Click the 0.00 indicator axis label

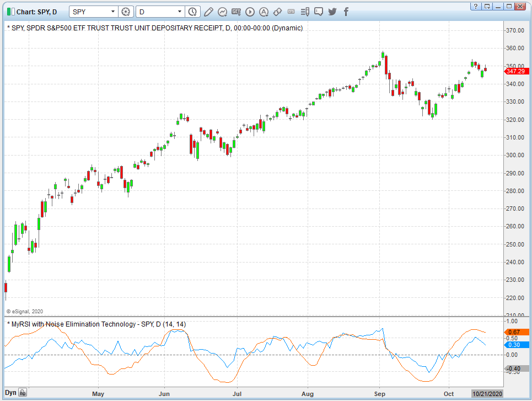click(x=512, y=355)
